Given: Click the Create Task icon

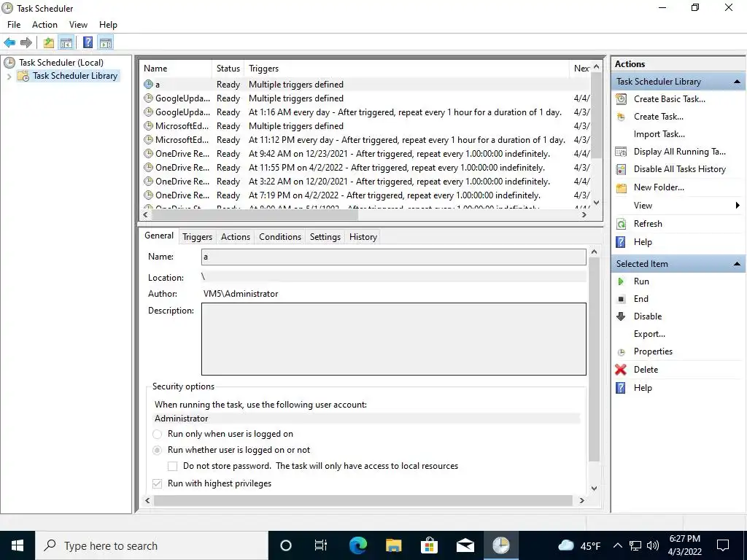Looking at the screenshot, I should click(x=621, y=117).
